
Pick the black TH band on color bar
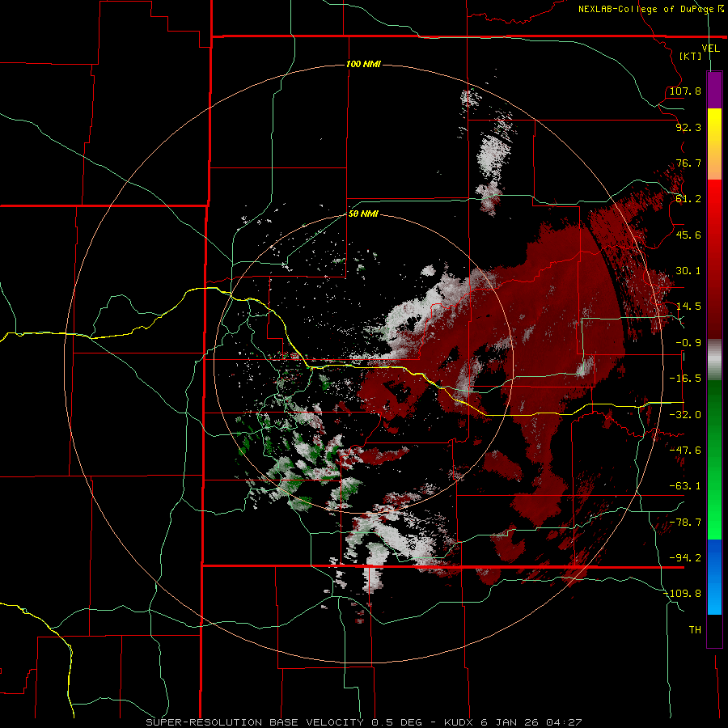714,630
